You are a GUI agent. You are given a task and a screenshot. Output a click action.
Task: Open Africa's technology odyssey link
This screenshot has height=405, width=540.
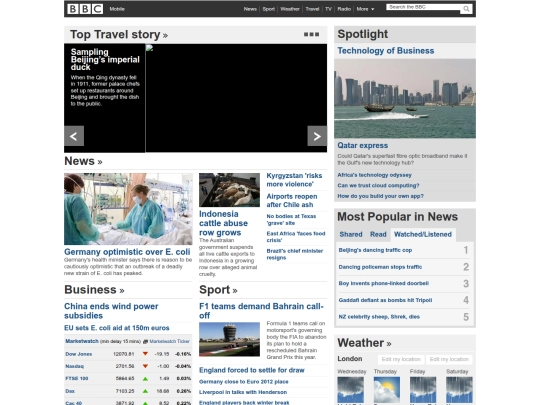[375, 175]
